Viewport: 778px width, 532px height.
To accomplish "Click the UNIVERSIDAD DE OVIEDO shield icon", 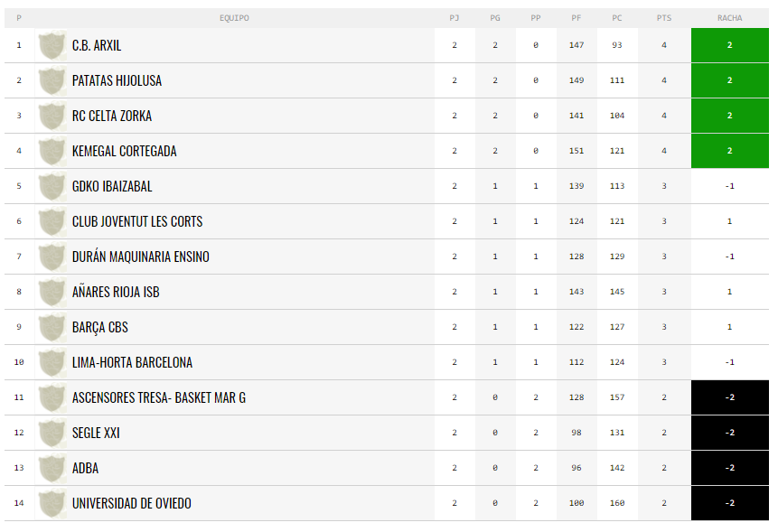I will (52, 503).
